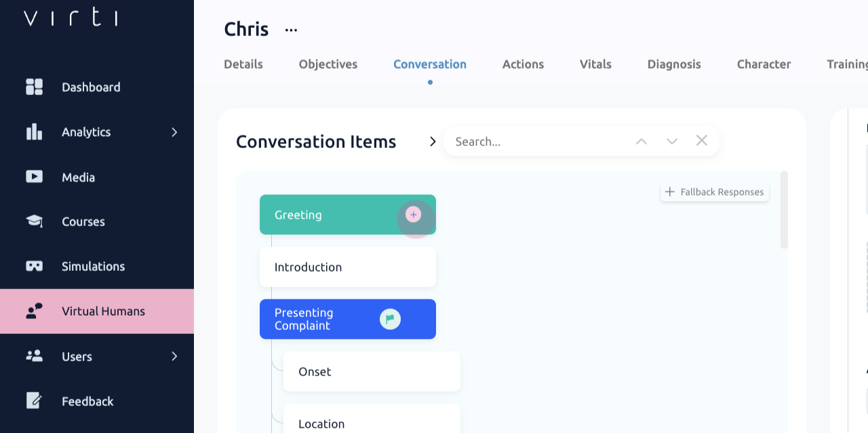The width and height of the screenshot is (868, 433).
Task: Switch to the Objectives tab
Action: point(328,64)
